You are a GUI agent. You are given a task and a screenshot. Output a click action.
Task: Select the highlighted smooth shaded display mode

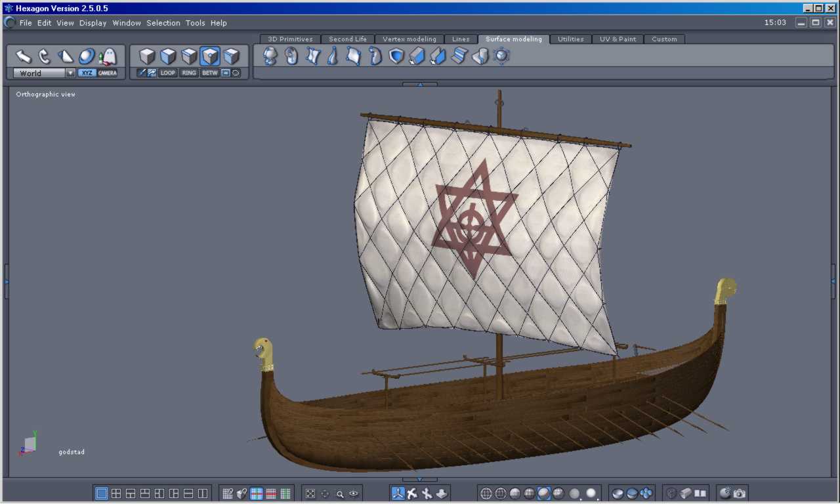point(544,493)
